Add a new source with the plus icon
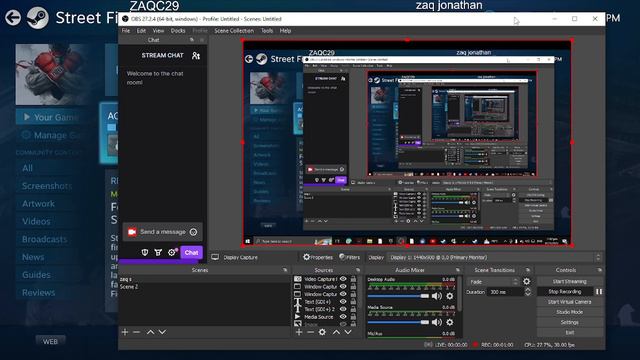 coord(299,332)
